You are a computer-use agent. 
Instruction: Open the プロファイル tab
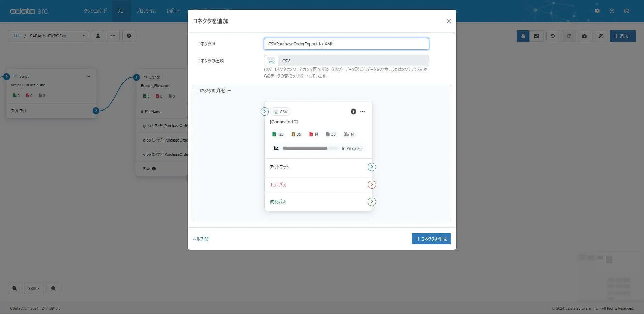click(147, 11)
